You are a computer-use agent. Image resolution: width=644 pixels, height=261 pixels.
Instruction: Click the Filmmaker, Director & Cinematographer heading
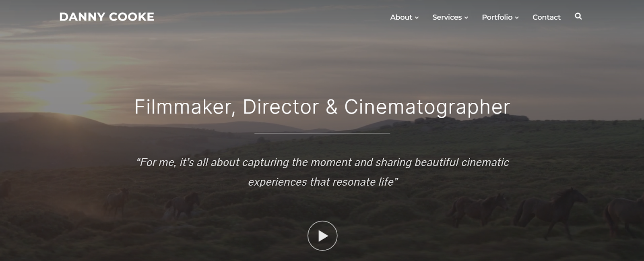coord(322,107)
